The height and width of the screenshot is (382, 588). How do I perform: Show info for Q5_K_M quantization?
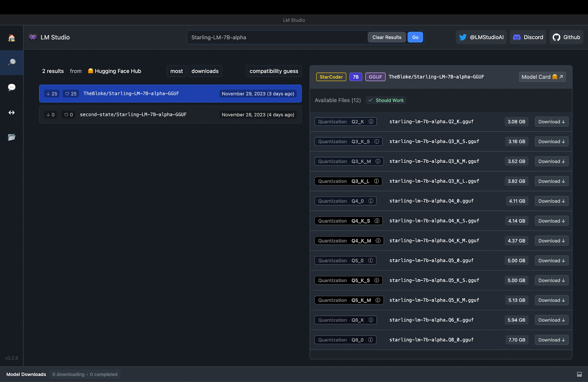pos(378,300)
